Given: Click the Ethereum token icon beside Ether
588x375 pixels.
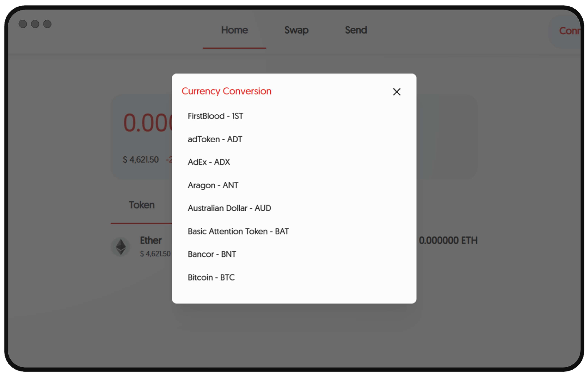Looking at the screenshot, I should point(121,247).
